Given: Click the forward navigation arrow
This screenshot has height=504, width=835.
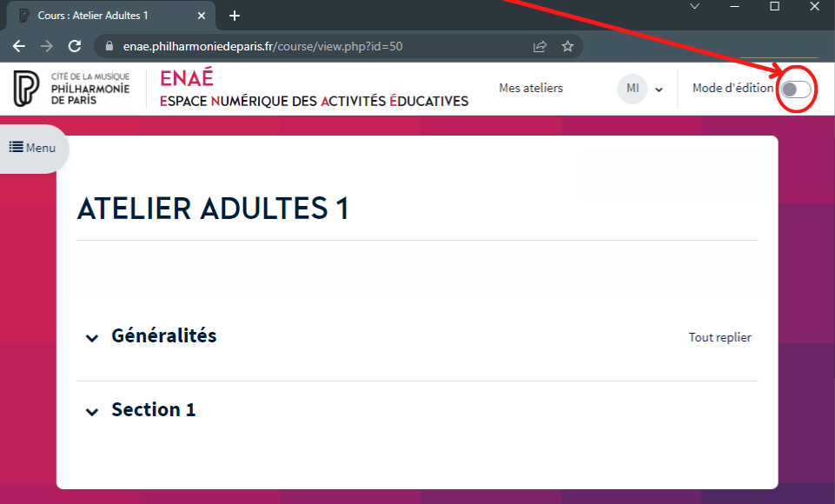Looking at the screenshot, I should coord(46,47).
